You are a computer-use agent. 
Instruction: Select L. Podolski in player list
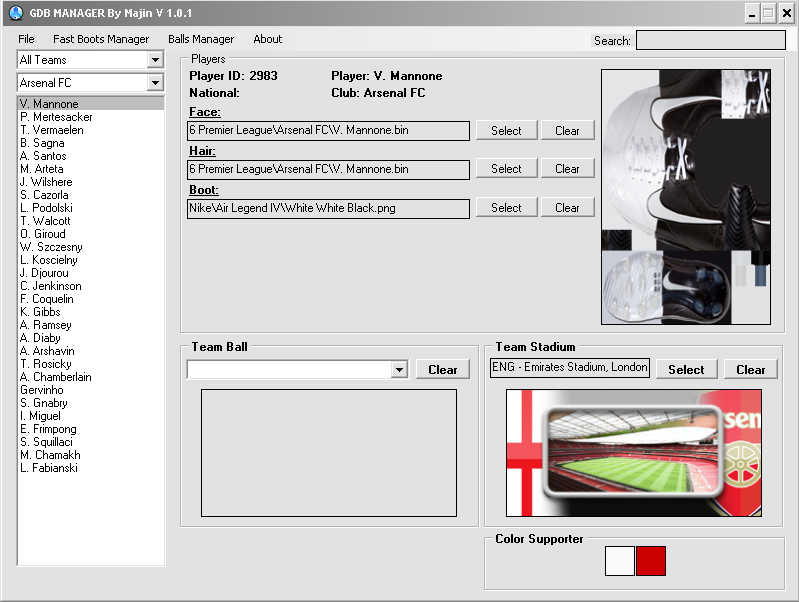click(x=91, y=207)
